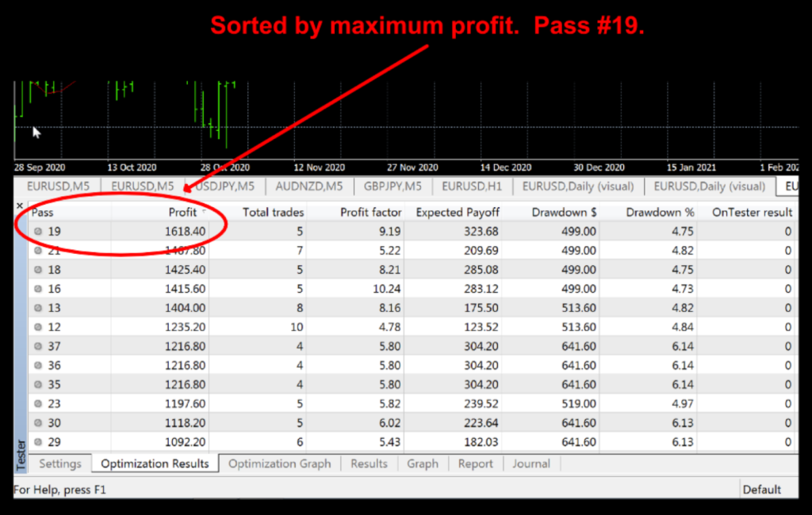Click the round icon beside pass 16
The image size is (812, 515).
click(x=39, y=289)
